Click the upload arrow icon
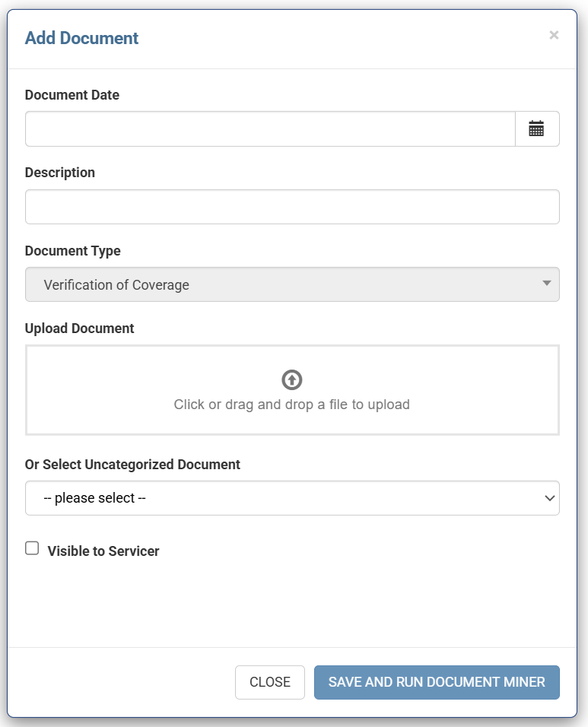The width and height of the screenshot is (588, 727). [292, 379]
